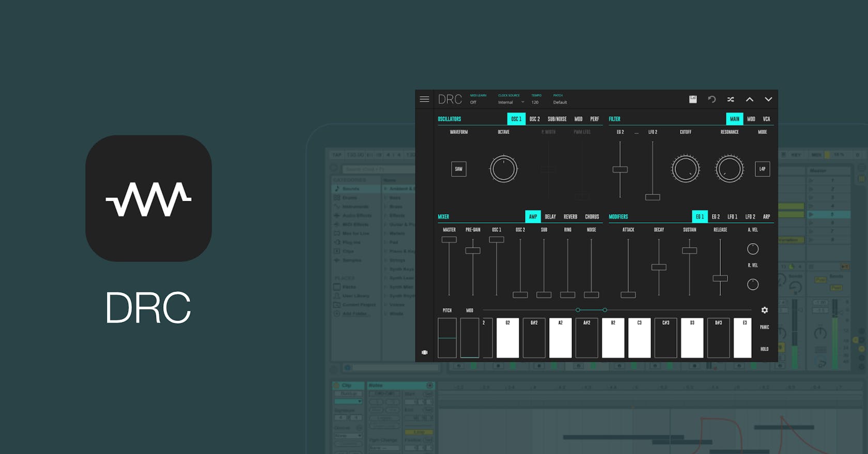Open the filter MOD tab

[751, 119]
